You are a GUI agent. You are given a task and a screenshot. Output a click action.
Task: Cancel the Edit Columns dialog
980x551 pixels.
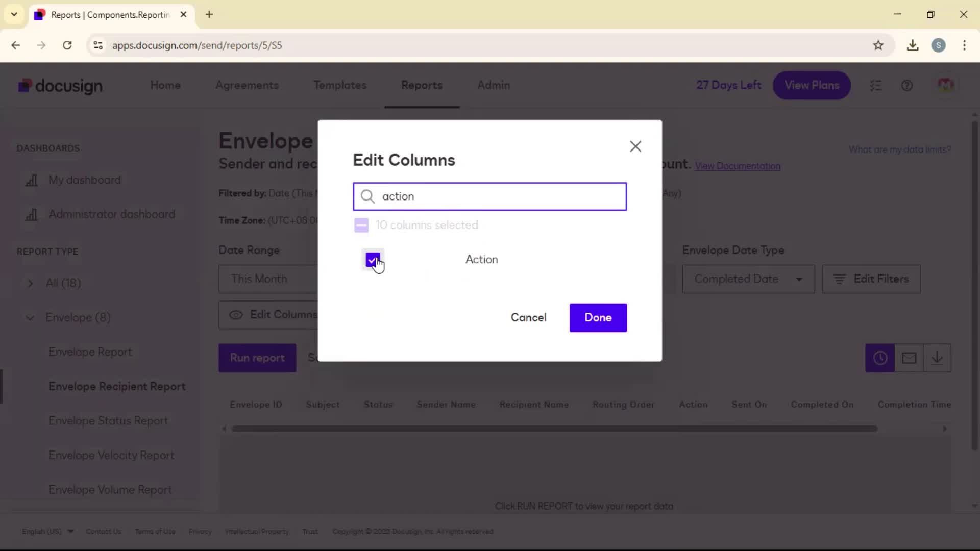click(x=528, y=317)
